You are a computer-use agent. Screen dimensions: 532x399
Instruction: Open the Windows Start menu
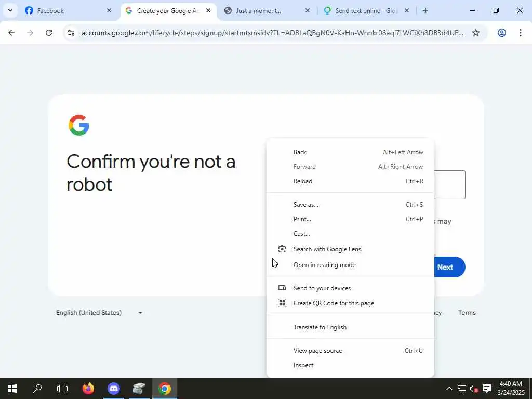(12, 389)
